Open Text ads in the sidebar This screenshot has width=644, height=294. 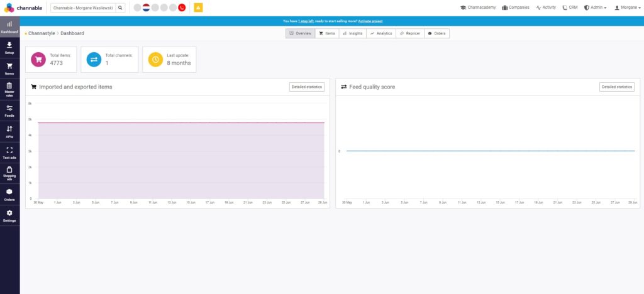coord(9,153)
